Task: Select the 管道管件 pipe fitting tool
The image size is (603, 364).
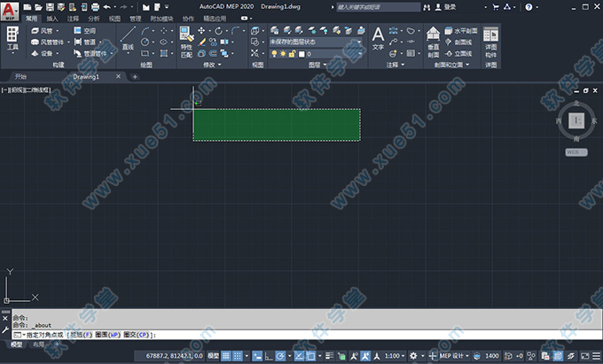Action: (90, 54)
